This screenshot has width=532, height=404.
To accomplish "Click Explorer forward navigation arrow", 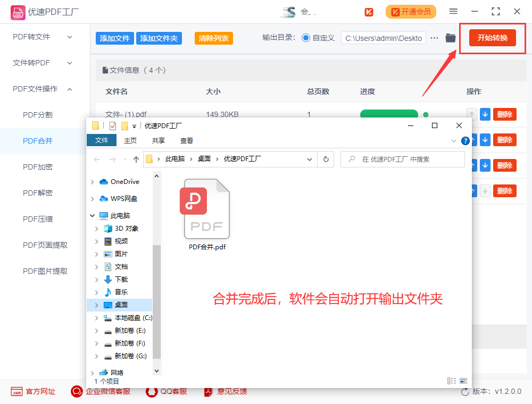I will tap(113, 159).
